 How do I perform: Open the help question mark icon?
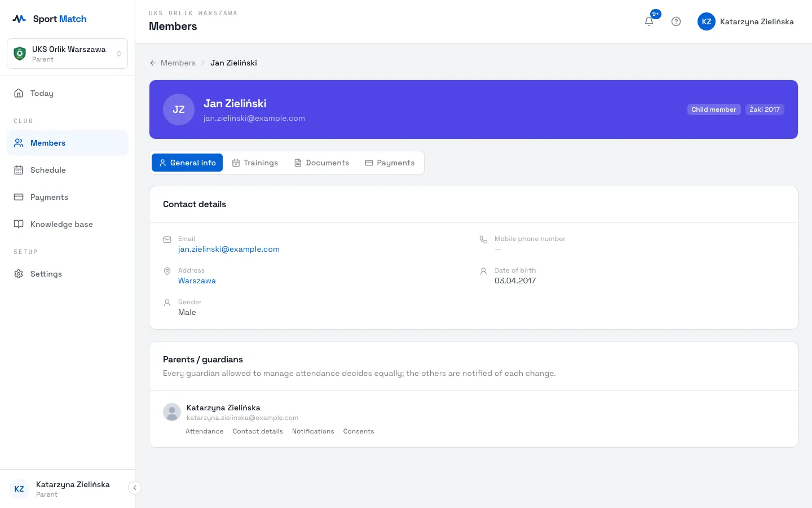pyautogui.click(x=676, y=21)
